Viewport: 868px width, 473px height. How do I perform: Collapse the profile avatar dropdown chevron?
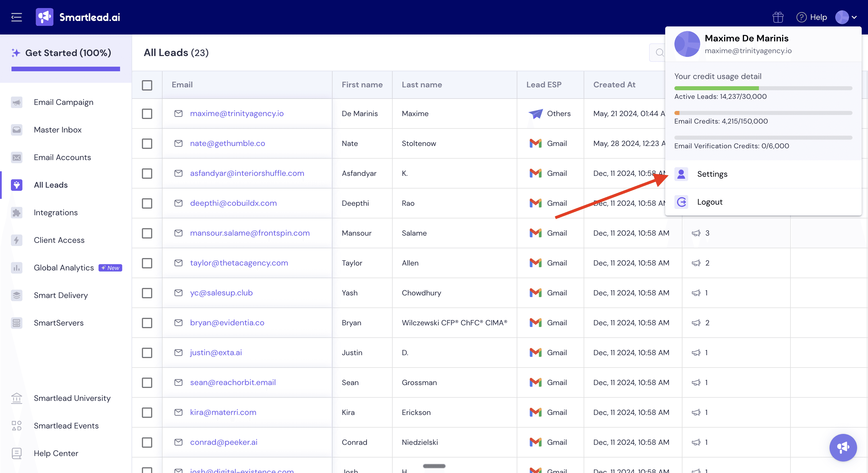(x=854, y=17)
